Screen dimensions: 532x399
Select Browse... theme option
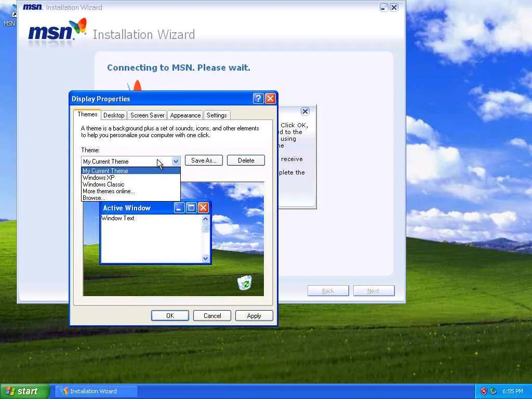point(130,198)
